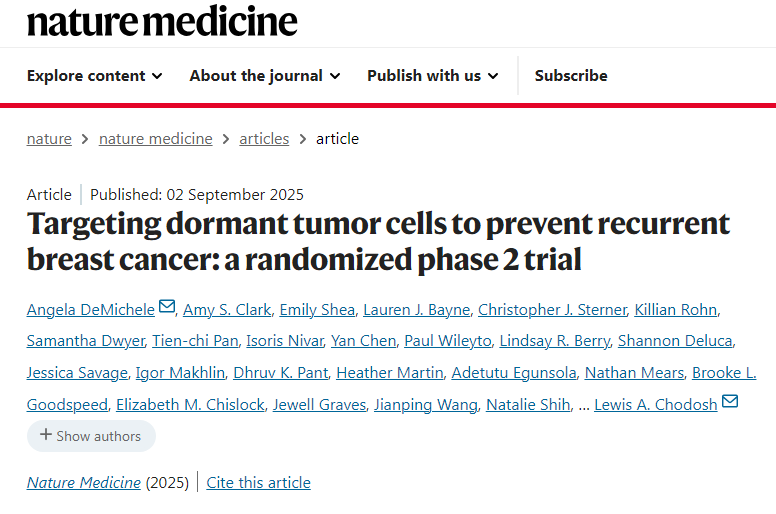The height and width of the screenshot is (514, 776).
Task: Select author Lindsay R. Berry
Action: click(x=555, y=341)
